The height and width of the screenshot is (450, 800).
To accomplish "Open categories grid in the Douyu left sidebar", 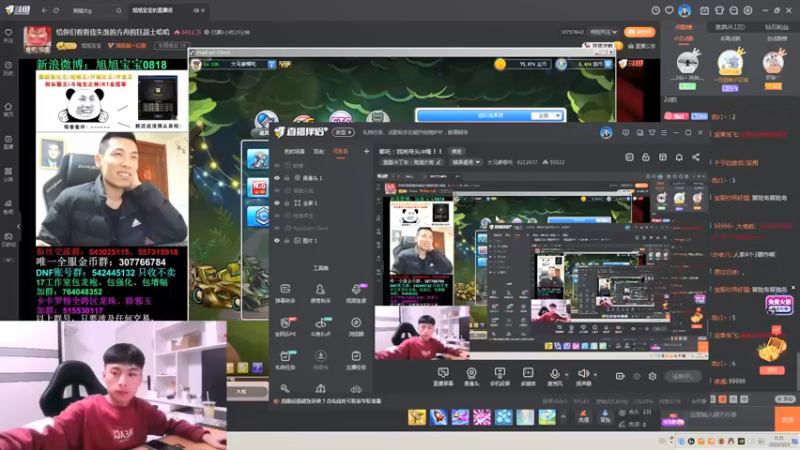I will click(8, 174).
